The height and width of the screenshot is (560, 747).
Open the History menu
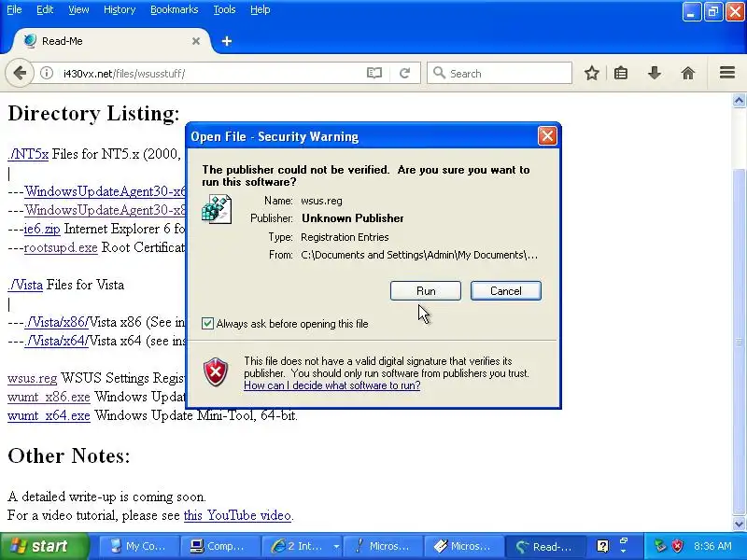coord(120,9)
